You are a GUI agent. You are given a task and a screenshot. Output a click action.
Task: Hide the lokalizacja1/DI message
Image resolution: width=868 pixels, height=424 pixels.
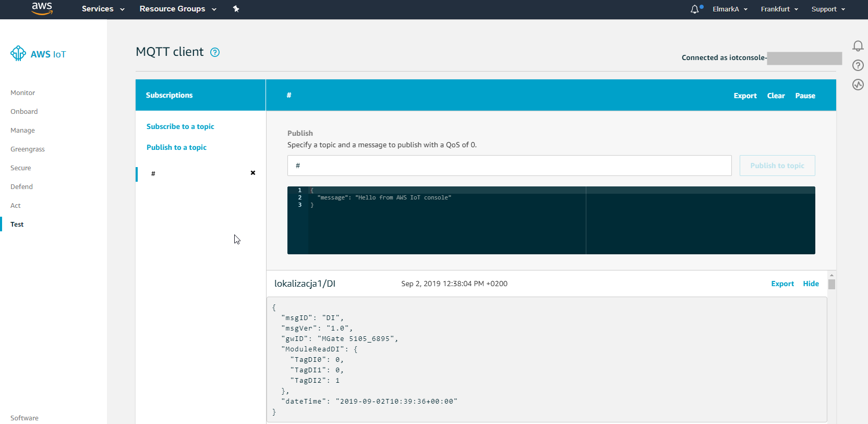click(x=811, y=284)
